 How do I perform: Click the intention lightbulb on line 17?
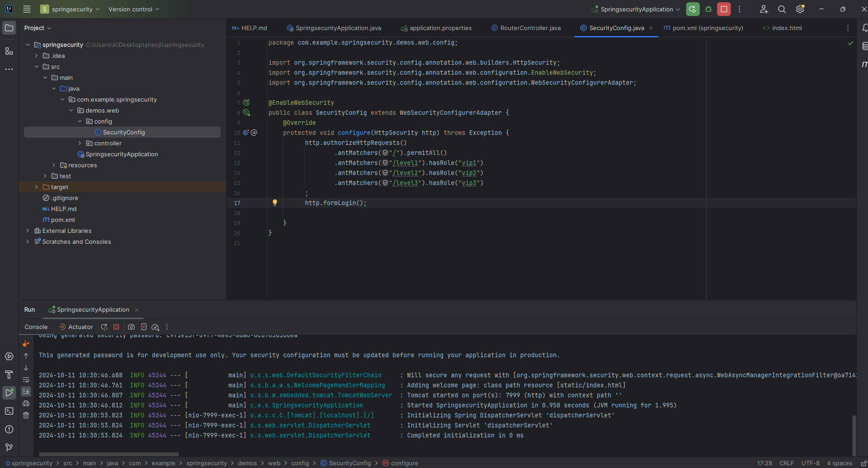point(275,203)
